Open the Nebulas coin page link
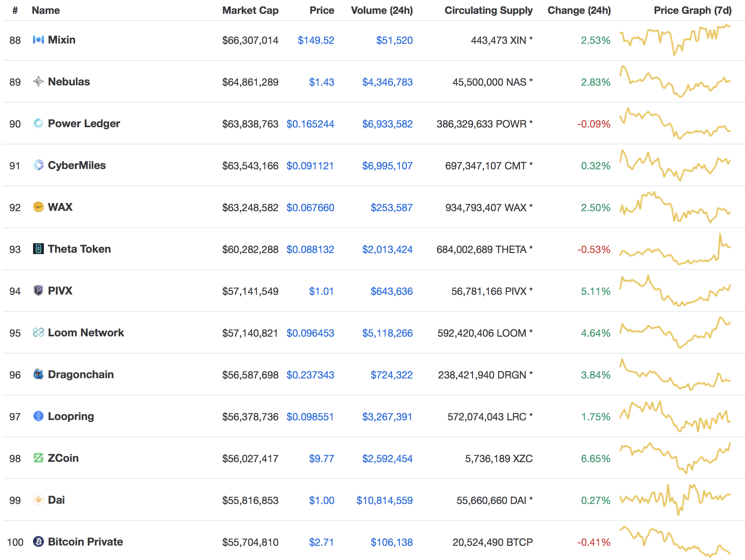The width and height of the screenshot is (745, 560). point(69,82)
